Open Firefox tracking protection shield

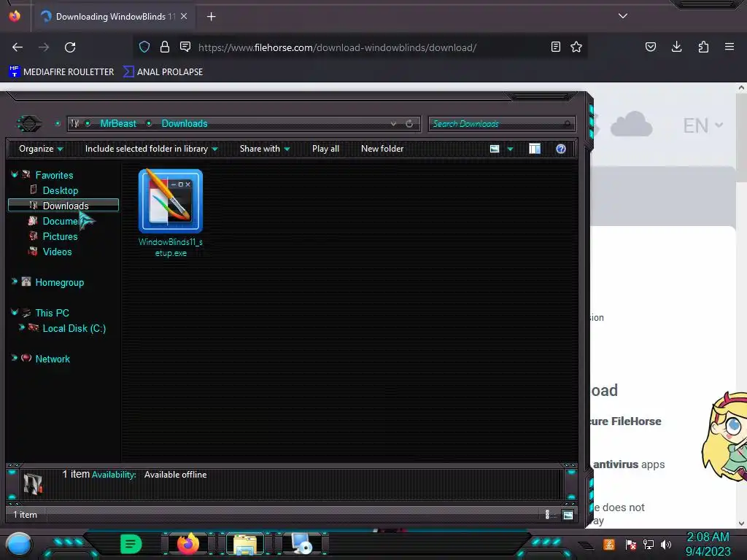(x=144, y=47)
